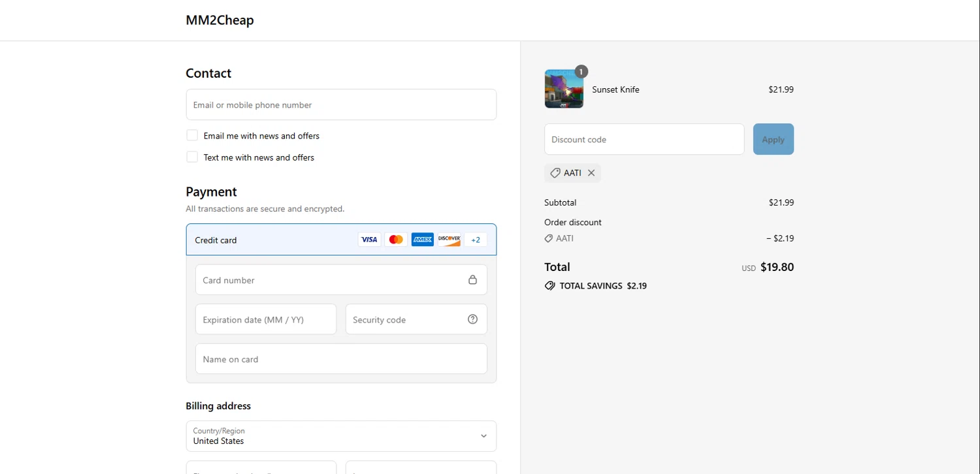Click the AMEX card icon
The height and width of the screenshot is (474, 980).
coord(423,240)
